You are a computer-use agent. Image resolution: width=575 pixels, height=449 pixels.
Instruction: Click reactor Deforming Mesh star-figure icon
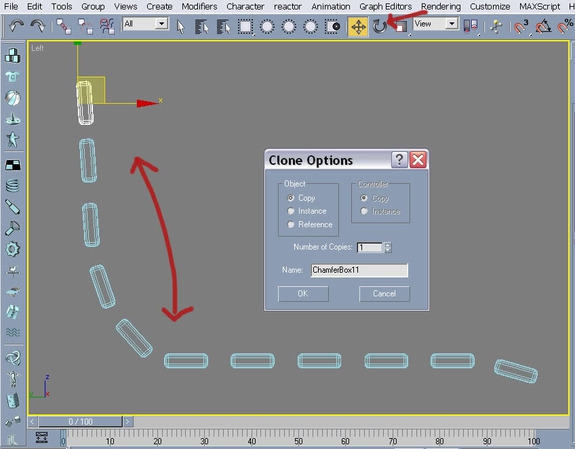tap(12, 139)
